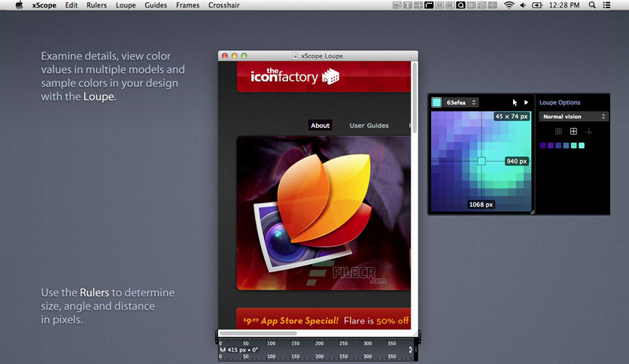This screenshot has height=364, width=629.
Task: Click the App Store Special Flare banner
Action: 324,319
